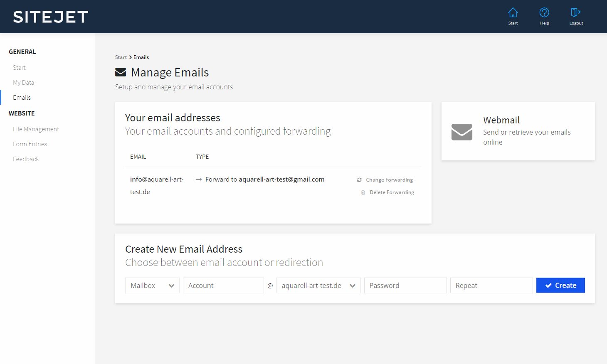Open the Mailbox type dropdown
This screenshot has height=364, width=607.
tap(152, 285)
